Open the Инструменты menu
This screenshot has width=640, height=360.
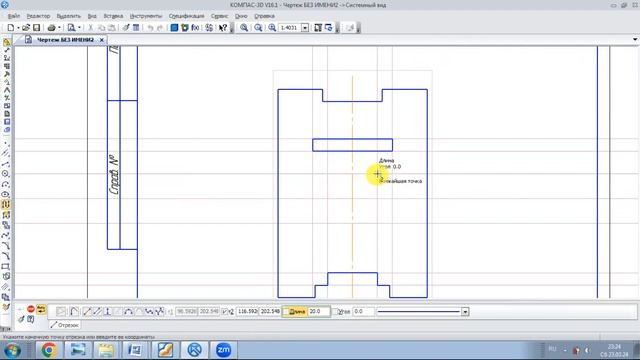146,16
